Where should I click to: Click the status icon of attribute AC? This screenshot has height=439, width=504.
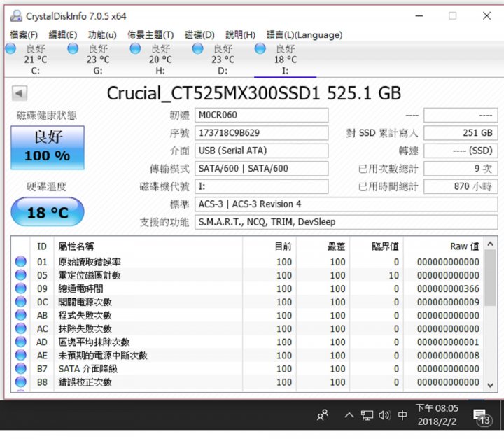click(x=21, y=328)
